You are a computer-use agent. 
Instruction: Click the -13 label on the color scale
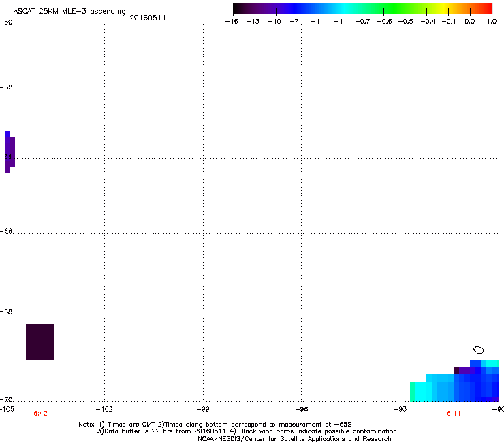253,22
